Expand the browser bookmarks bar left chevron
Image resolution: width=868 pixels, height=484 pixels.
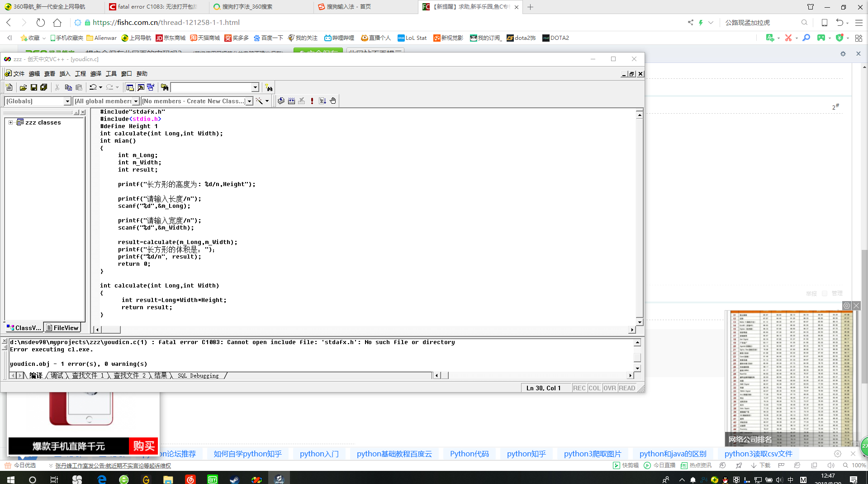pyautogui.click(x=9, y=38)
